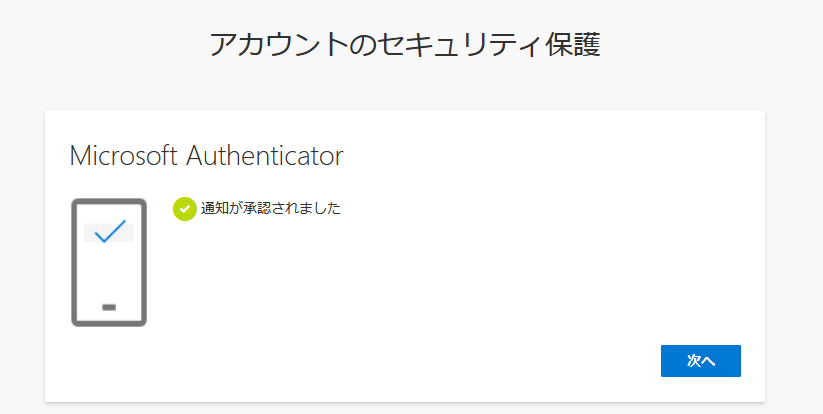Click the phone illustration's top bezel
This screenshot has height=414, width=823.
point(109,201)
